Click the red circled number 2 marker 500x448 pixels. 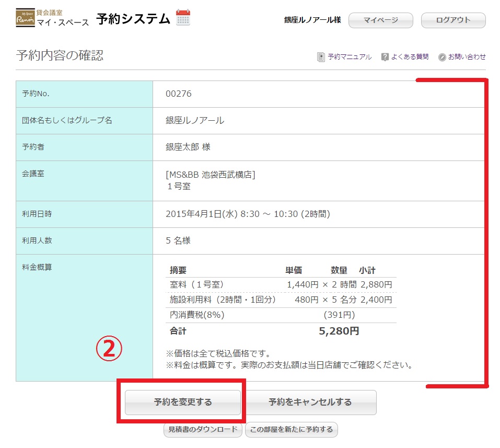click(x=108, y=350)
